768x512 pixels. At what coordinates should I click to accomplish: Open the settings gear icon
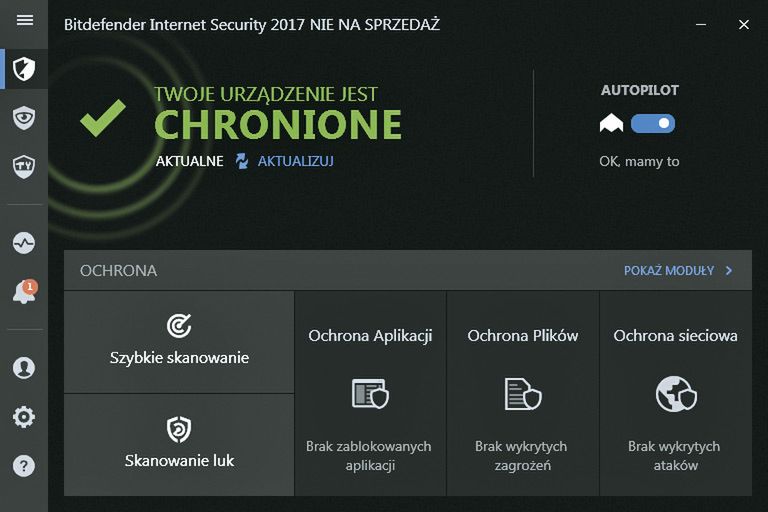[x=24, y=417]
